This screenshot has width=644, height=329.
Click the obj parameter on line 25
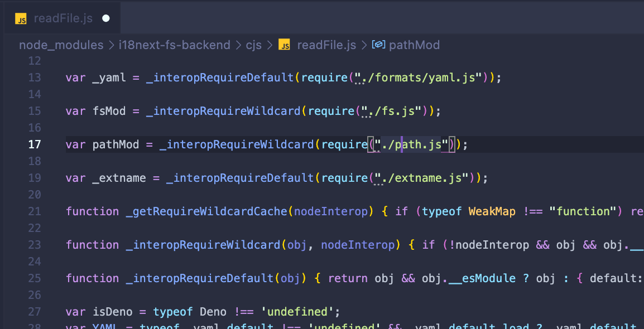291,279
